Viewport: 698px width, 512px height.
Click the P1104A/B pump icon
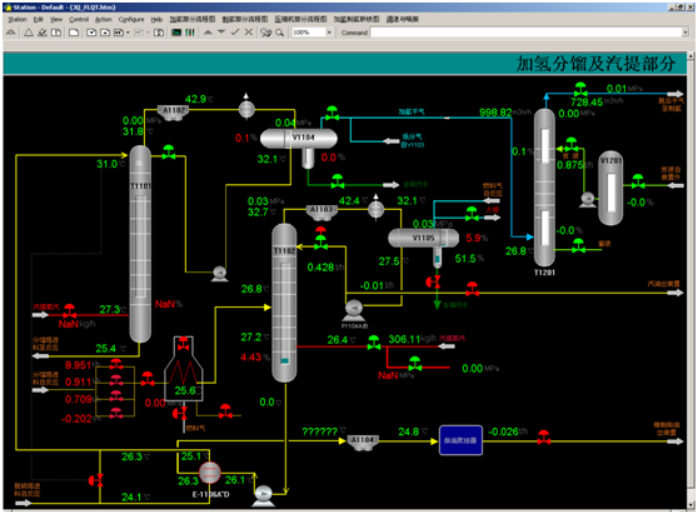pyautogui.click(x=352, y=308)
